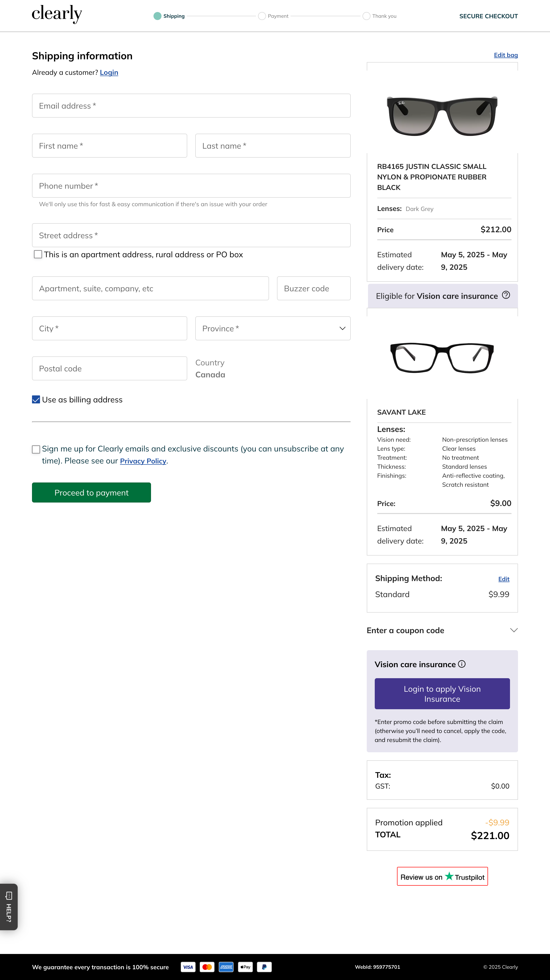Click the Ray-Ban sunglasses product image
This screenshot has height=980, width=550.
pos(442,115)
